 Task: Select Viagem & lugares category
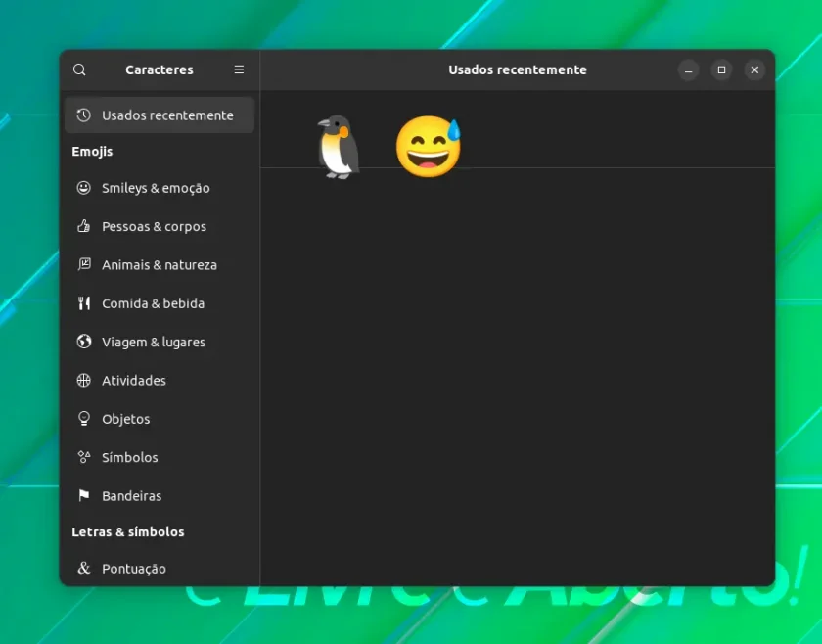[160, 342]
